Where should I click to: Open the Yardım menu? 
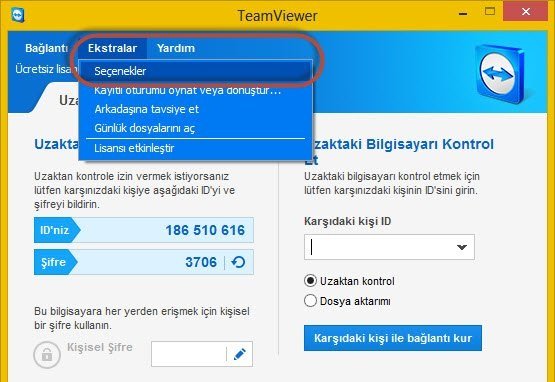pos(176,48)
